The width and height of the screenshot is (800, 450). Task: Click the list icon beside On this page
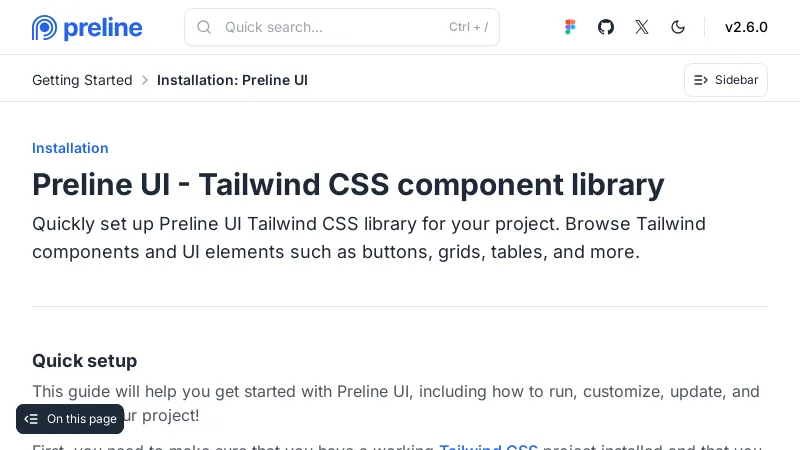tap(31, 419)
